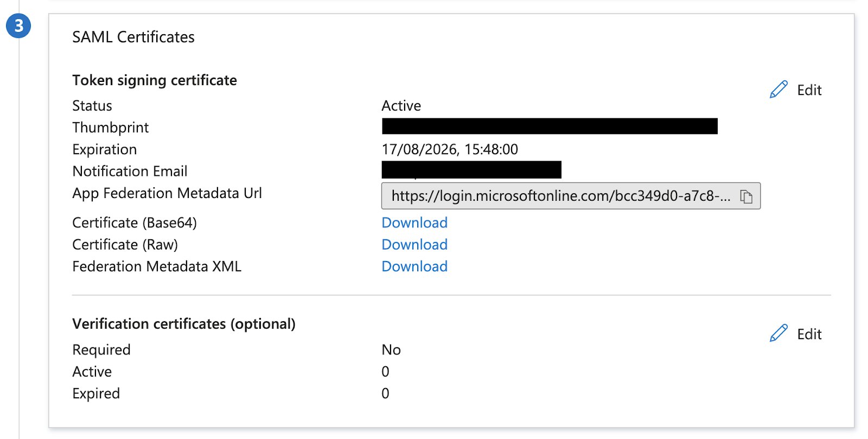
Task: Click the 'Active' status value
Action: click(x=401, y=105)
